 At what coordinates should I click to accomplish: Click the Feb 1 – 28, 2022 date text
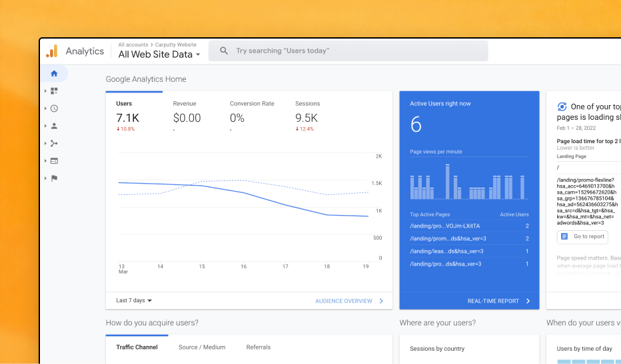[x=576, y=128]
